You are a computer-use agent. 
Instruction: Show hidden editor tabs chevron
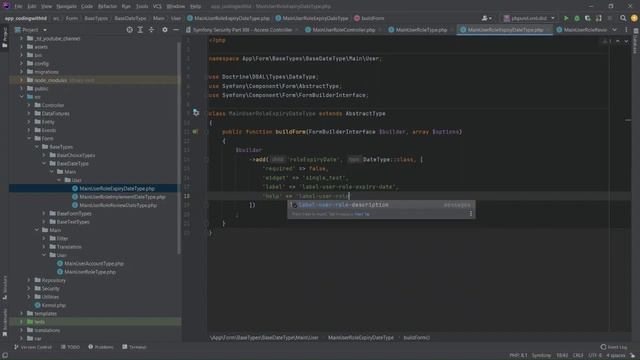pyautogui.click(x=614, y=30)
